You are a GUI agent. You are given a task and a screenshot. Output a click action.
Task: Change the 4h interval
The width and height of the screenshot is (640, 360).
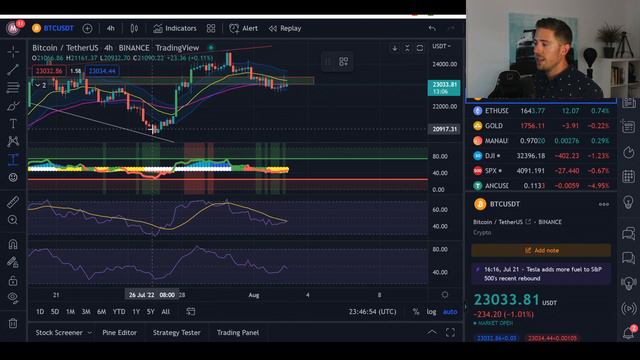click(x=111, y=28)
